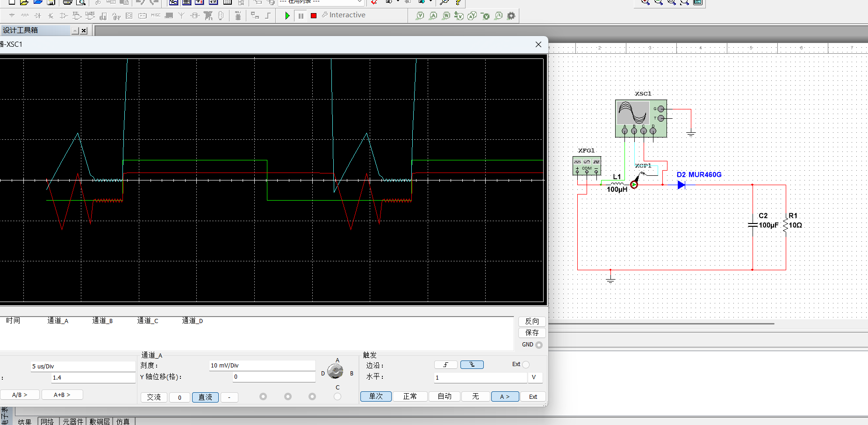Auto-hide the 设计工具箱 panel
Viewport: 868px width, 425px height.
pos(75,30)
